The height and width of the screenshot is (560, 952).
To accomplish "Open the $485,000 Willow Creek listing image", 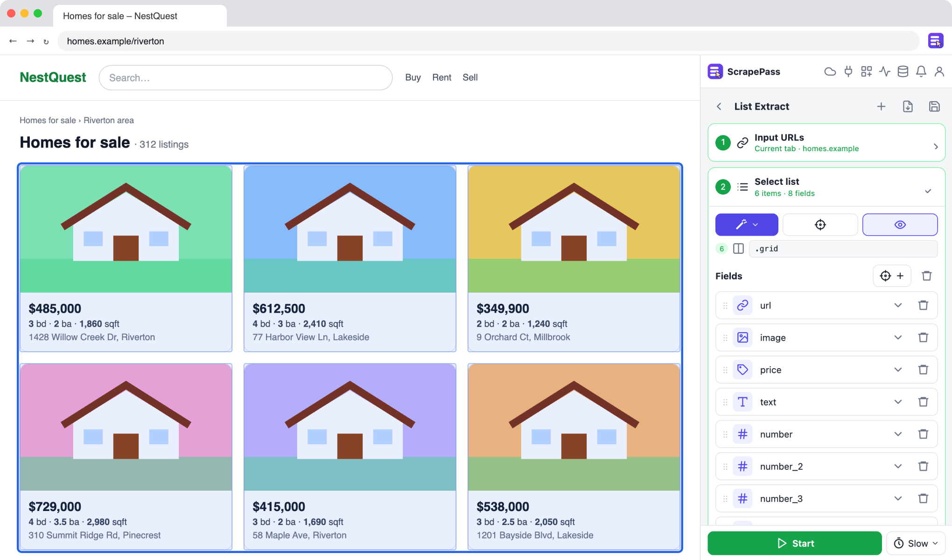I will (126, 229).
